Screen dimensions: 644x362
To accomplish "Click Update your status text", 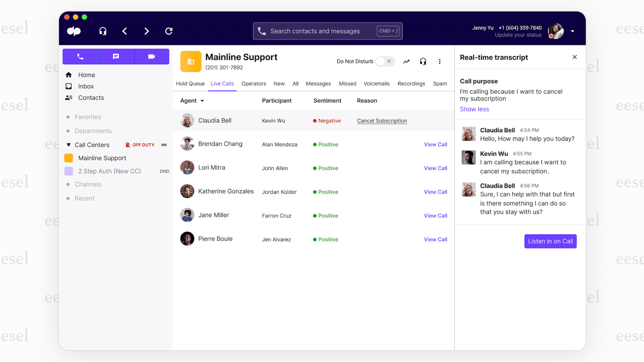I will click(x=518, y=35).
